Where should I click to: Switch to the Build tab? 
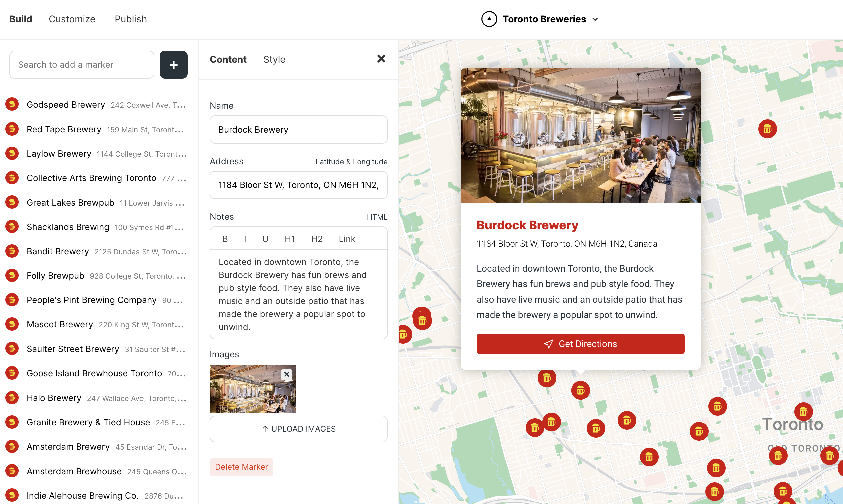click(21, 19)
